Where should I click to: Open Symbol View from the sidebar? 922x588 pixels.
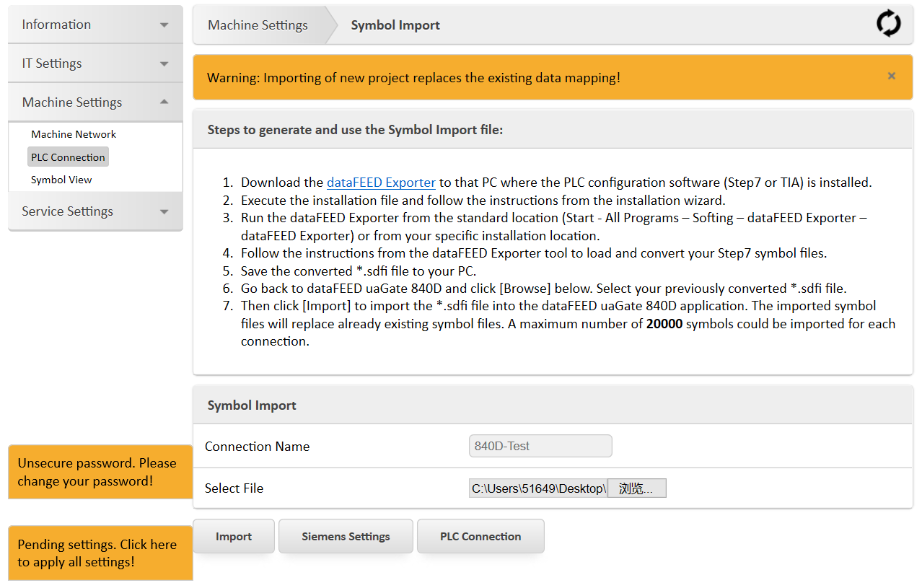(61, 180)
